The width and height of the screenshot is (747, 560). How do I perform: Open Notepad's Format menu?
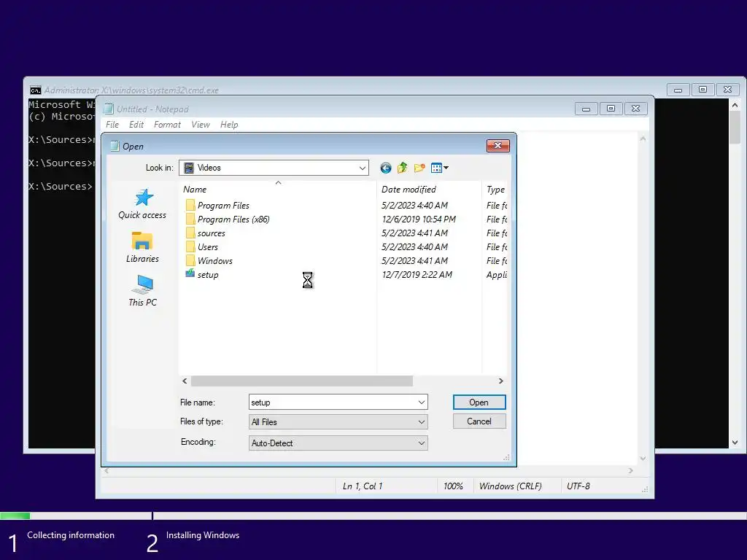pos(167,124)
